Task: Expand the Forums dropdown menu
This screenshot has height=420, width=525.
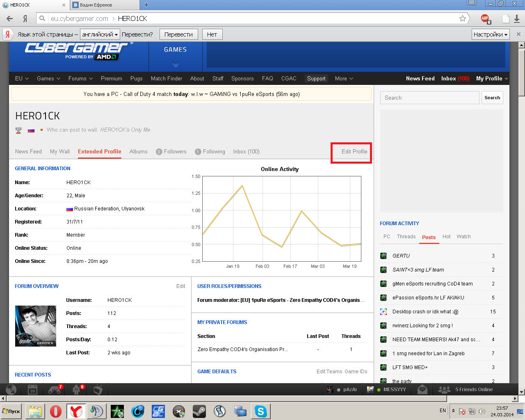Action: (80, 79)
